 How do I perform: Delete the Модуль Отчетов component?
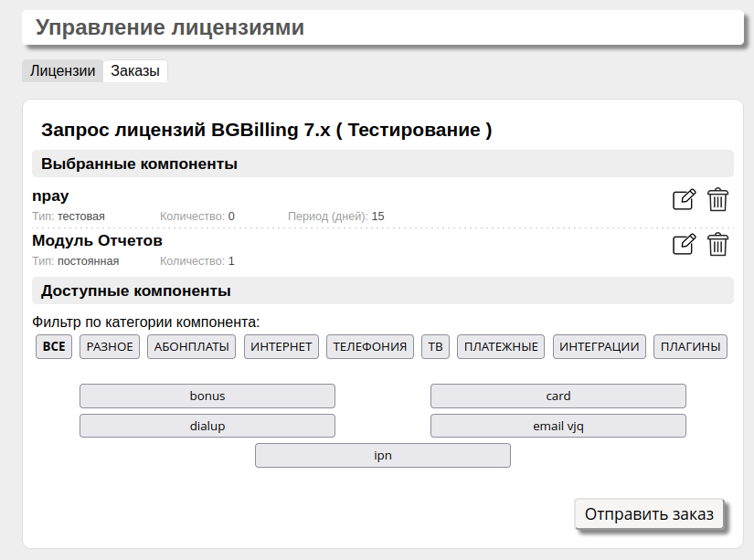pyautogui.click(x=718, y=244)
